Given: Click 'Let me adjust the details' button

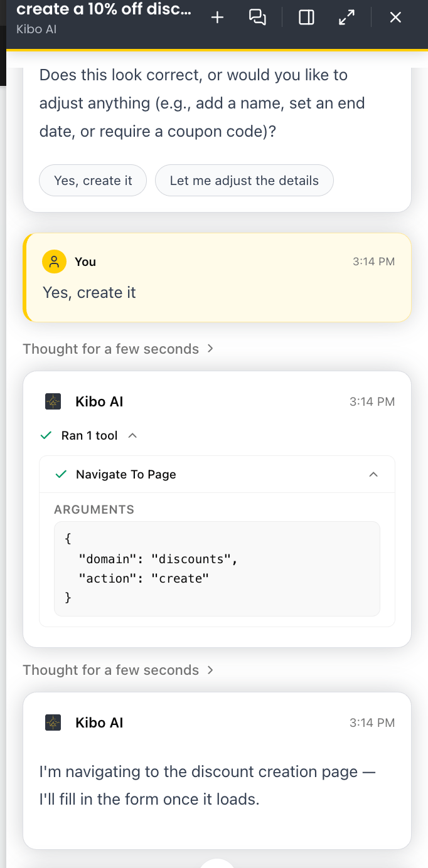Looking at the screenshot, I should [x=244, y=181].
